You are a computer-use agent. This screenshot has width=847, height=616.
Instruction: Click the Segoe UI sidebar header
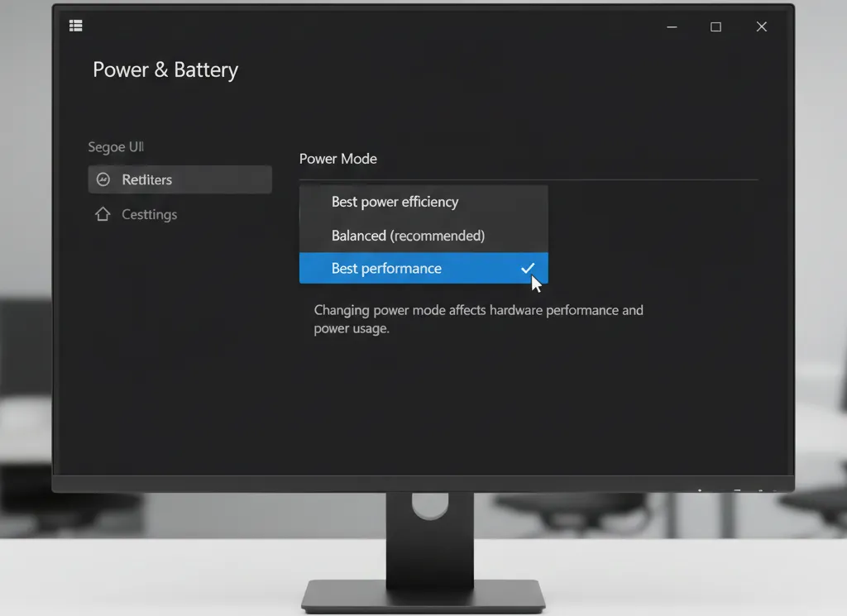(x=116, y=147)
